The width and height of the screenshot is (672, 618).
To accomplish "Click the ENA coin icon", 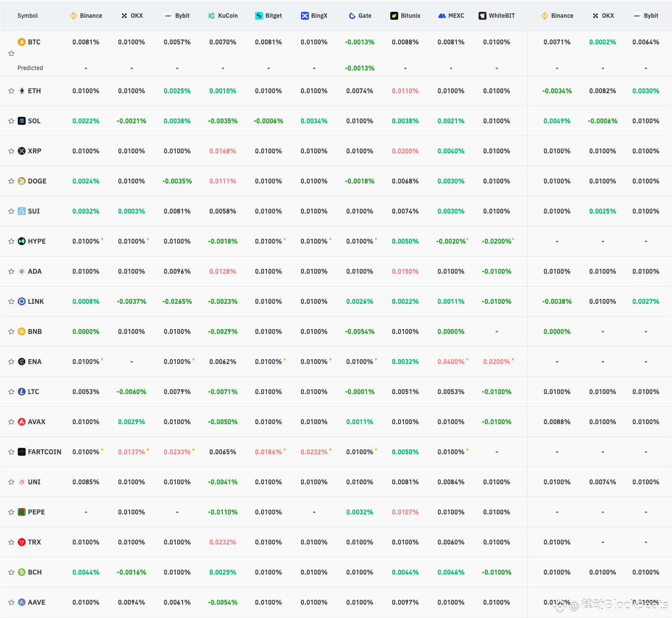I will [x=22, y=362].
